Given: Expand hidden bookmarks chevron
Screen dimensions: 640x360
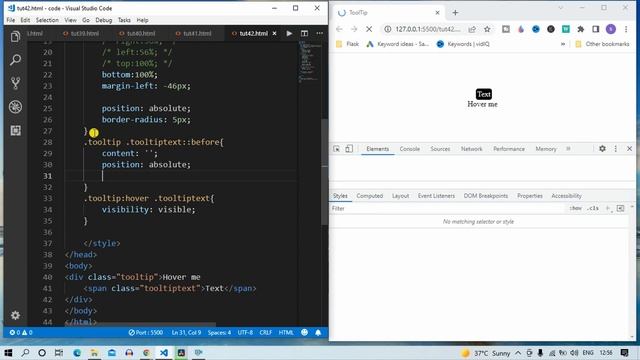Looking at the screenshot, I should 563,44.
